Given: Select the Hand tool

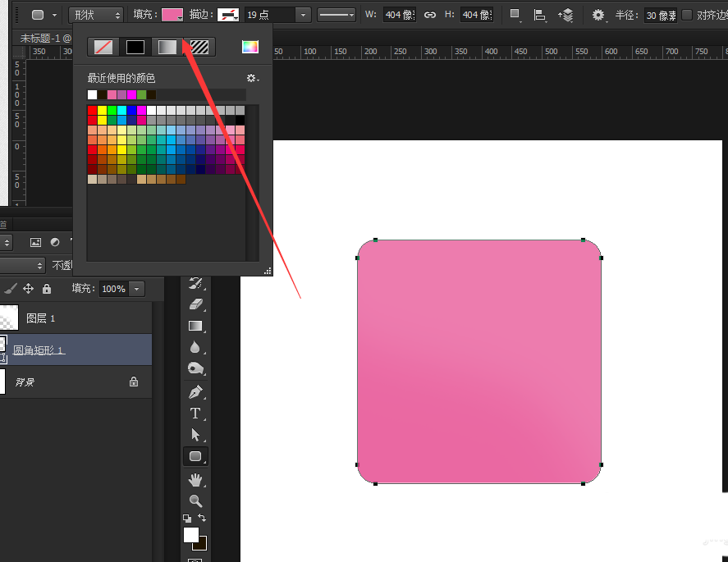Looking at the screenshot, I should (x=195, y=479).
